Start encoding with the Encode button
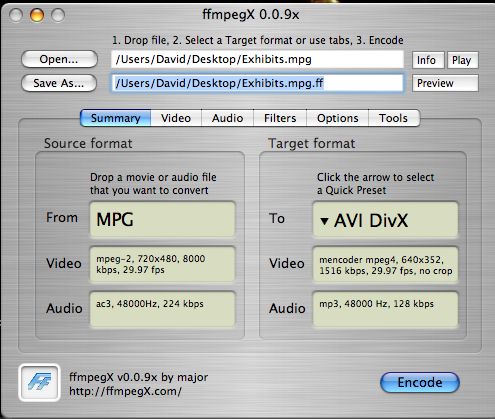Screen dimensions: 495x419 pos(420,382)
